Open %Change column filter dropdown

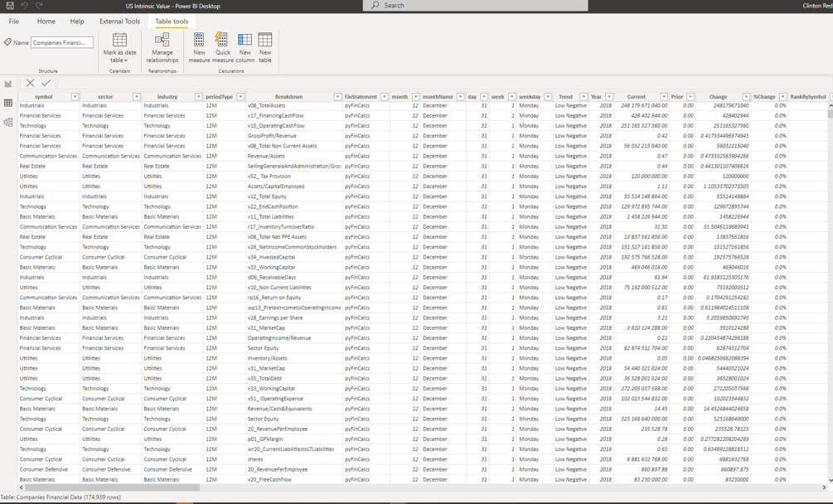782,97
